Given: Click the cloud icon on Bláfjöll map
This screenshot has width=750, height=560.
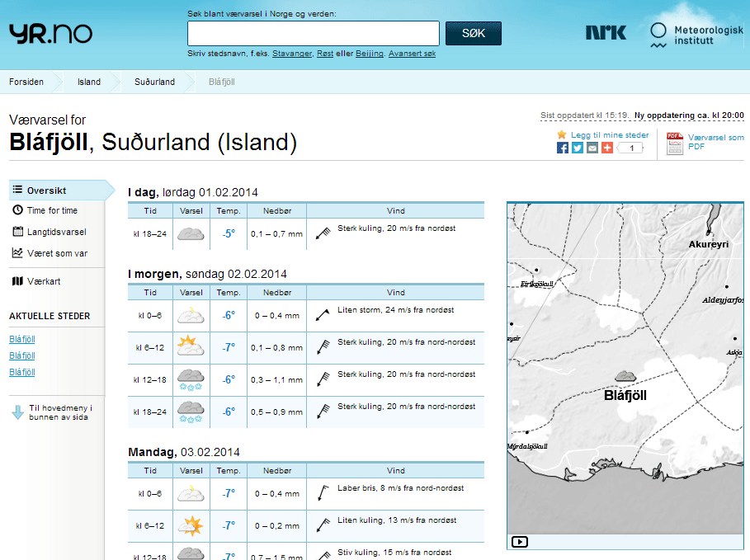Looking at the screenshot, I should [x=625, y=376].
